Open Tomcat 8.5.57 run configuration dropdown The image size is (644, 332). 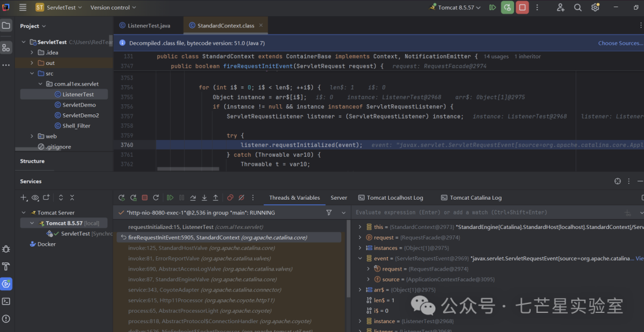[454, 7]
